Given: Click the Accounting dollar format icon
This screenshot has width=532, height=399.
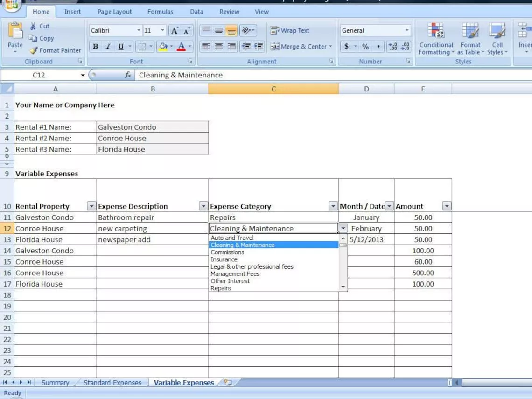Looking at the screenshot, I should (346, 47).
